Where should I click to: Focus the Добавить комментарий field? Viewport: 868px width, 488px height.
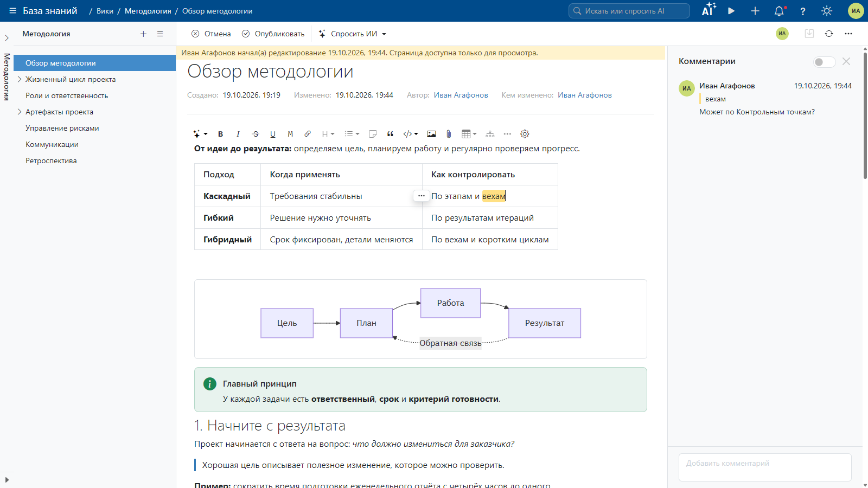point(765,467)
